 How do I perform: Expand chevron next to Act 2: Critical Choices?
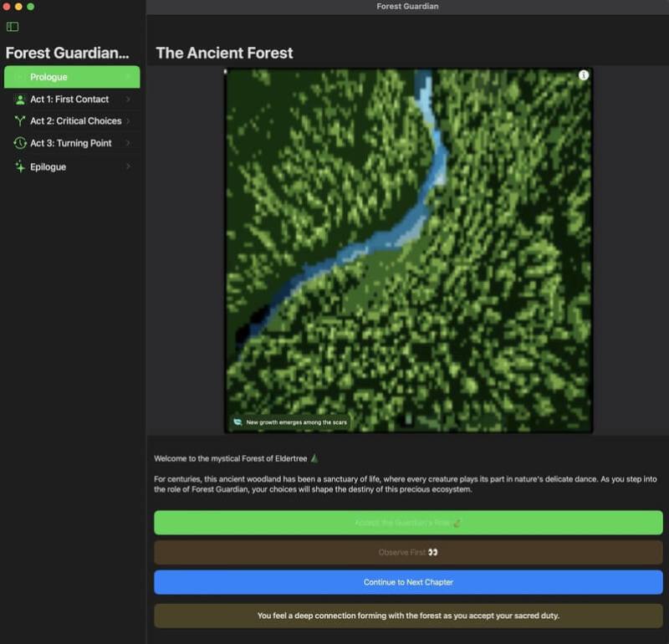(128, 121)
